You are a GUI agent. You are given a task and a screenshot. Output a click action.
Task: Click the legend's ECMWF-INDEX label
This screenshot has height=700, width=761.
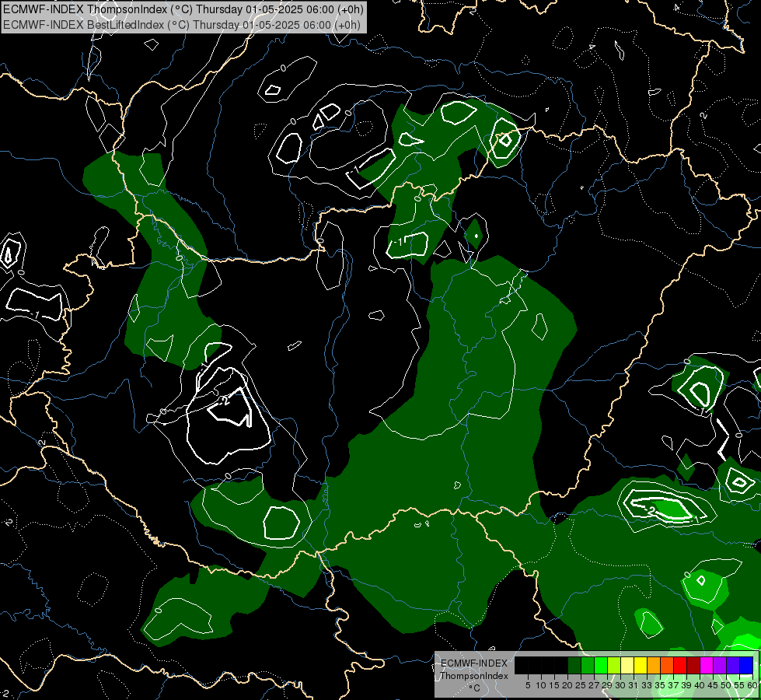474,663
